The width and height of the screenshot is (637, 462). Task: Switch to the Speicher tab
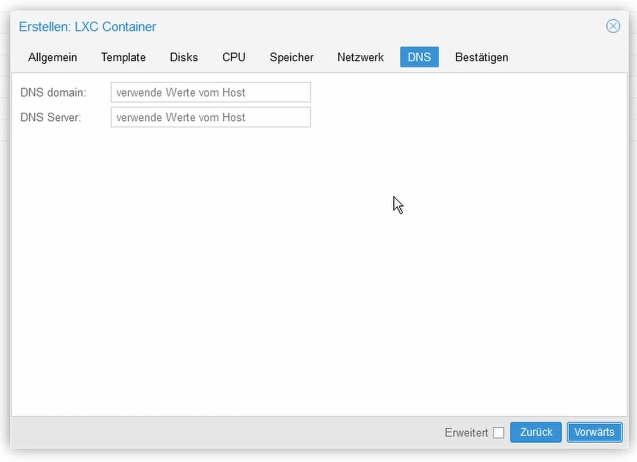click(x=291, y=57)
